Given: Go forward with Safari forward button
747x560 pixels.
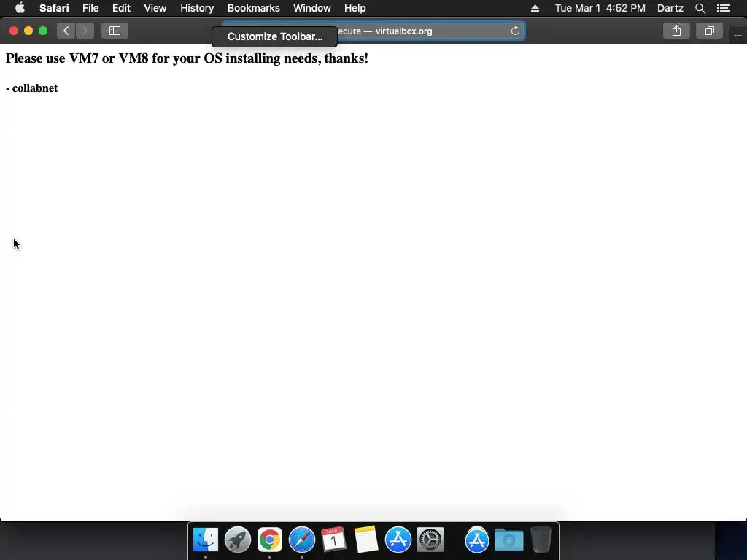Looking at the screenshot, I should 85,31.
